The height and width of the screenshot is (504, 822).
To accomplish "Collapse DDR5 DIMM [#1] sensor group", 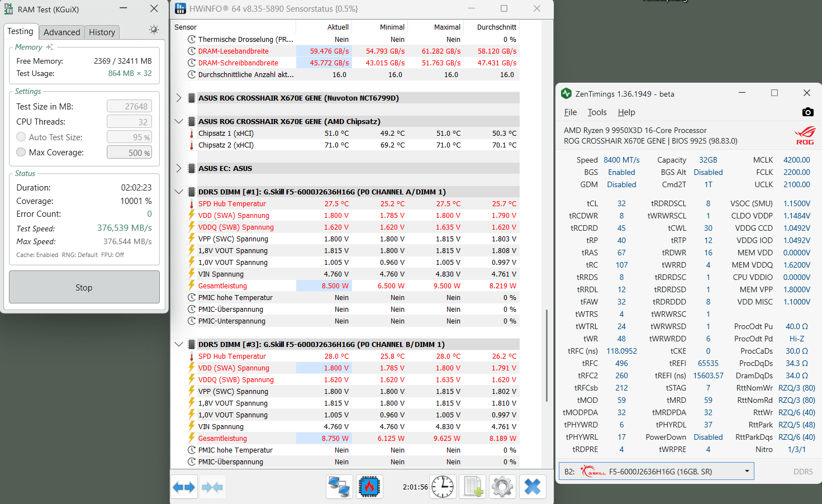I will [179, 192].
